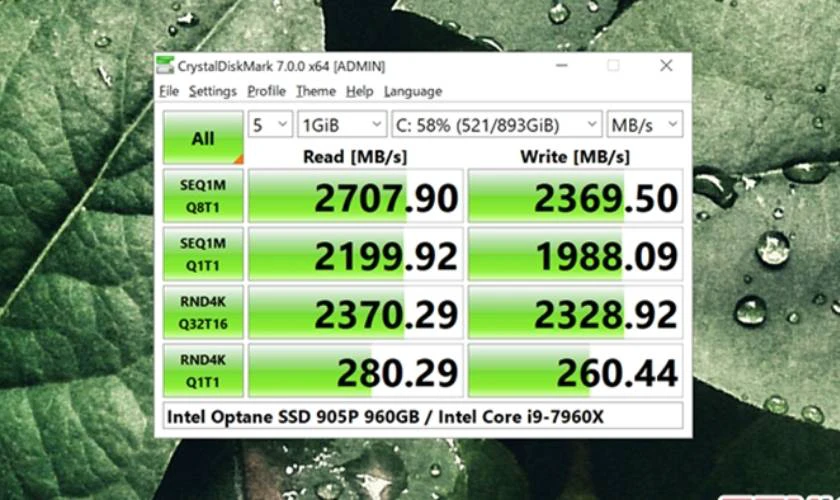Open the Theme menu
The height and width of the screenshot is (500, 840).
tap(316, 91)
